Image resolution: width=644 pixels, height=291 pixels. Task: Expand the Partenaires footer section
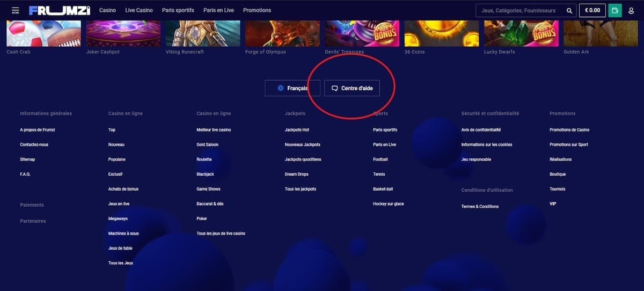point(33,221)
